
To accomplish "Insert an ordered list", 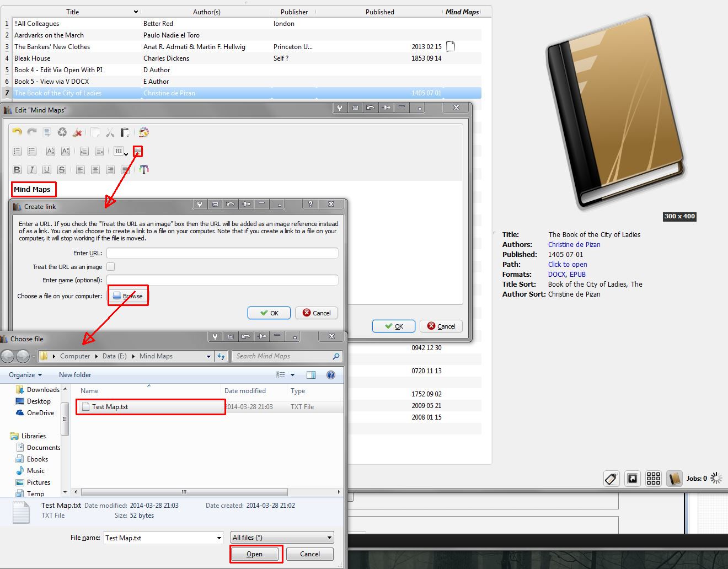I will coord(17,151).
